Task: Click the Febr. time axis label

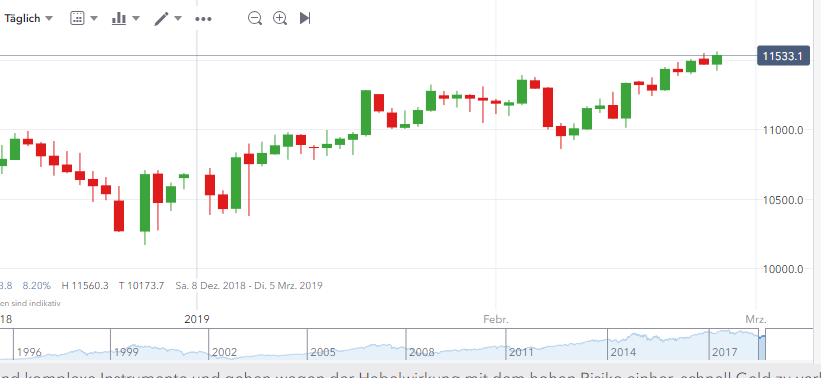Action: click(x=496, y=319)
